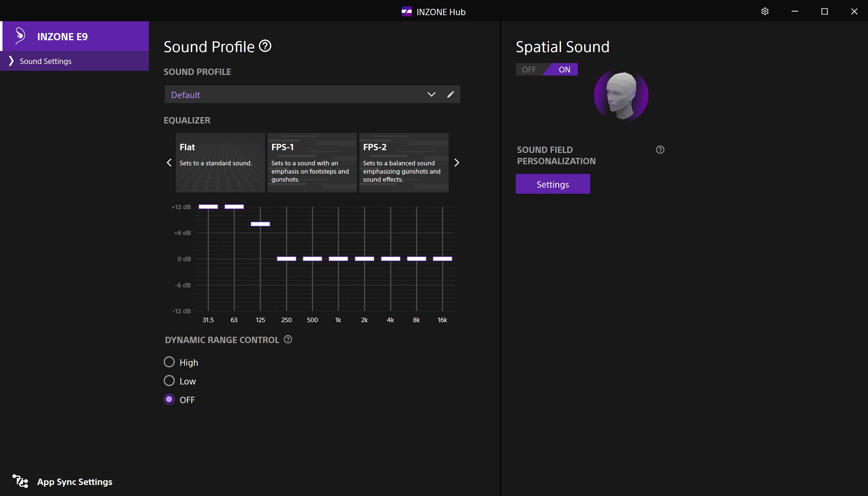Click the purple Settings button
Viewport: 868px width, 496px height.
(x=552, y=184)
